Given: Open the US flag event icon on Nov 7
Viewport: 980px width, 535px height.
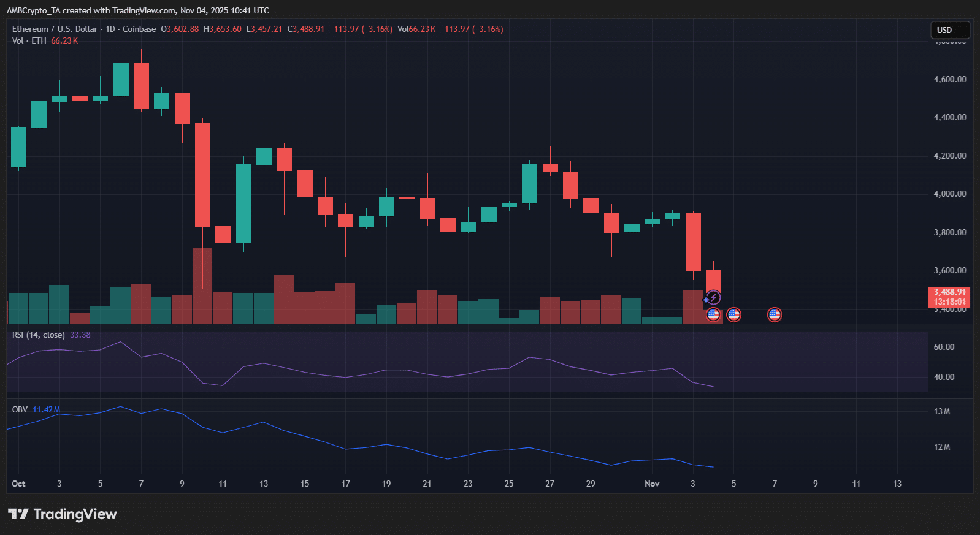Looking at the screenshot, I should tap(775, 315).
